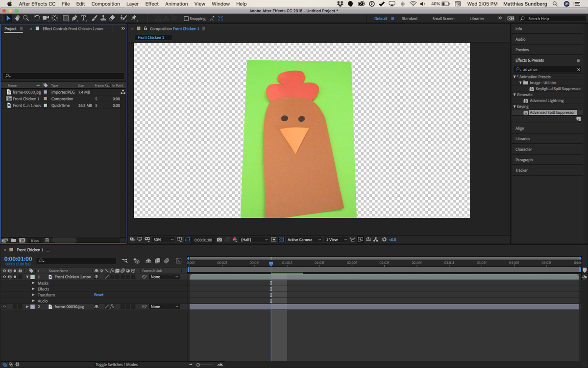The image size is (588, 368).
Task: Activate the Pen tool
Action: point(73,19)
